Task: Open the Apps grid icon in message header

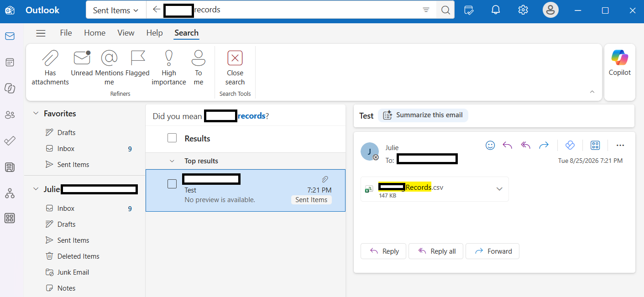Action: coord(595,145)
